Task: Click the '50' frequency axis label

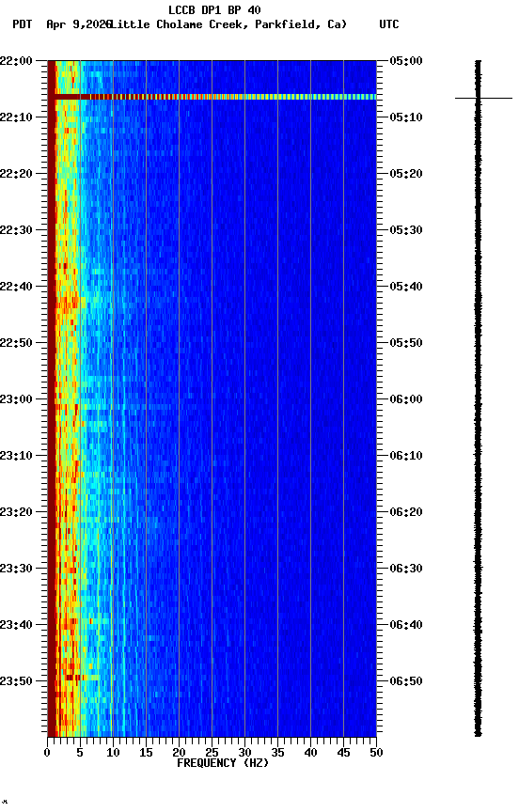Action: [376, 753]
